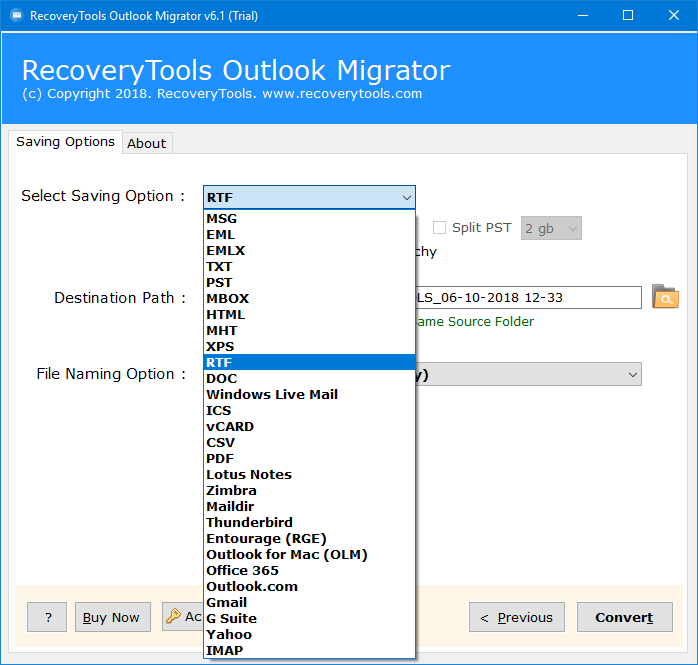
Task: Click the Same Source Folder link
Action: 475,321
